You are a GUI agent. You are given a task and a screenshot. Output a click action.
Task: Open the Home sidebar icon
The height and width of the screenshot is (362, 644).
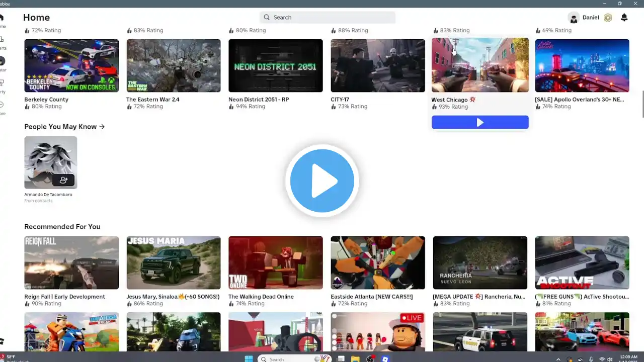pos(2,17)
